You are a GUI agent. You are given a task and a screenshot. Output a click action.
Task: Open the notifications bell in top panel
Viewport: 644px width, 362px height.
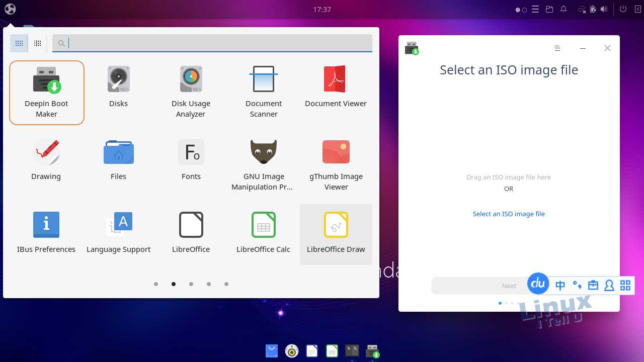pos(563,9)
